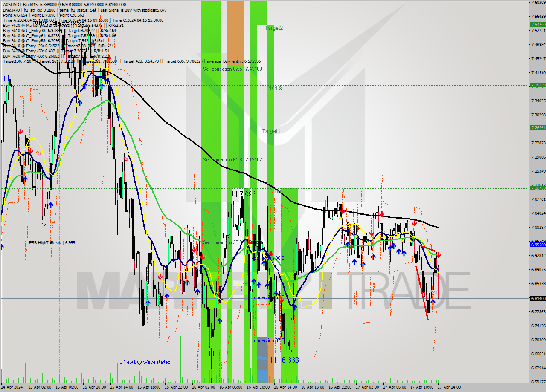Click the blue 'correction 61.8' label
The image size is (546, 392).
coord(269,297)
